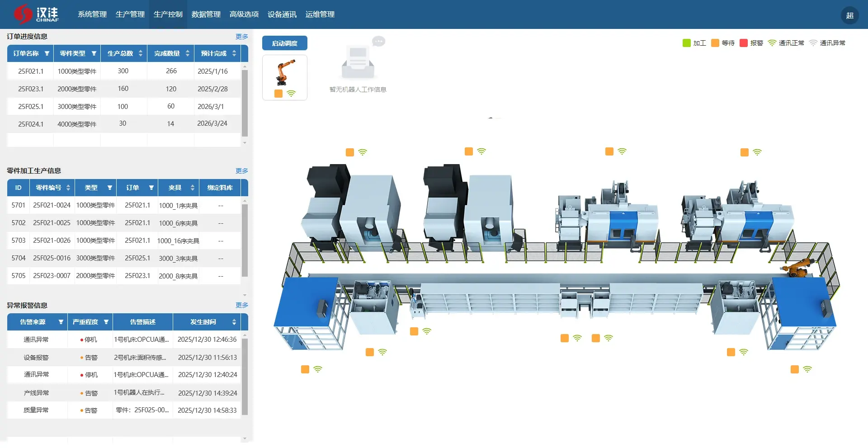Select the orange robot arm thumbnail card
Screen dimensions: 868x448
tap(285, 77)
